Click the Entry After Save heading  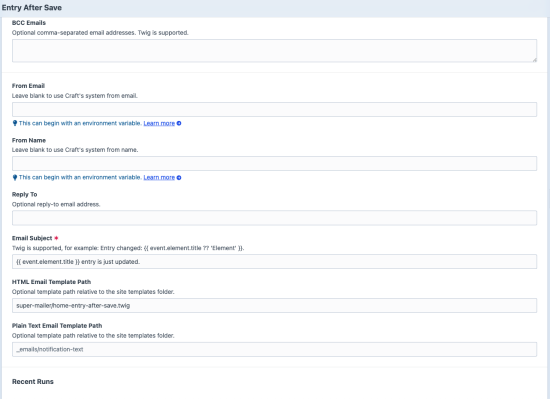(32, 8)
